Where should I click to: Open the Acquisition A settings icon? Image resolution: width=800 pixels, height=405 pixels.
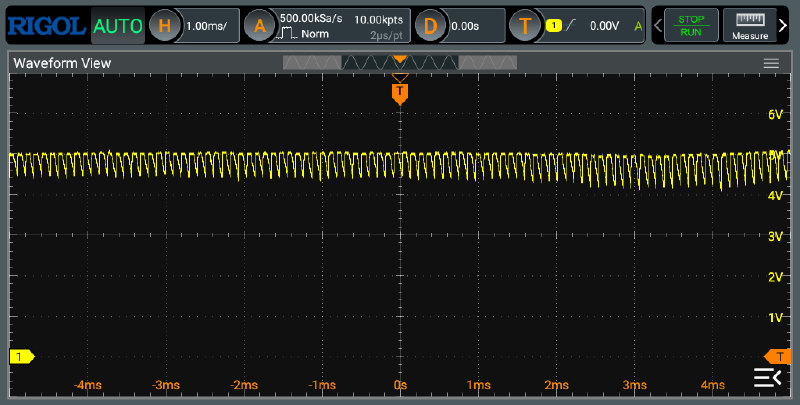(260, 26)
